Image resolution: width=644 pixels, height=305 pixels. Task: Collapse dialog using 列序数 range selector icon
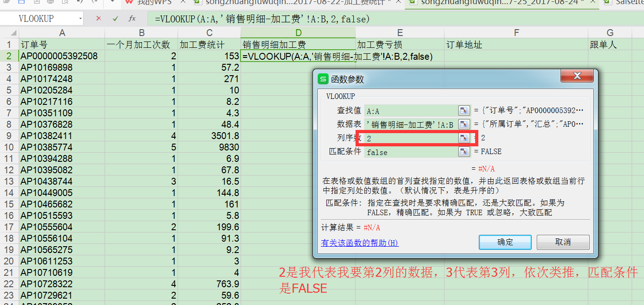464,138
